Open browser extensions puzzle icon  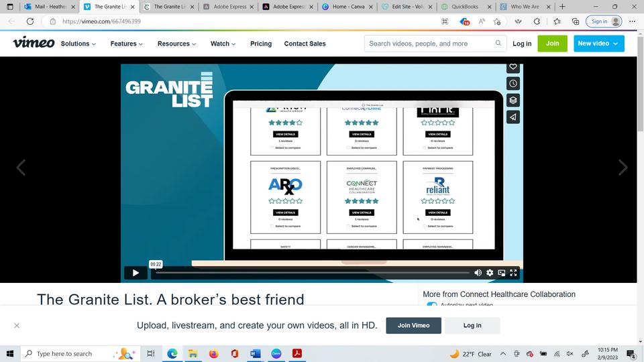point(537,21)
